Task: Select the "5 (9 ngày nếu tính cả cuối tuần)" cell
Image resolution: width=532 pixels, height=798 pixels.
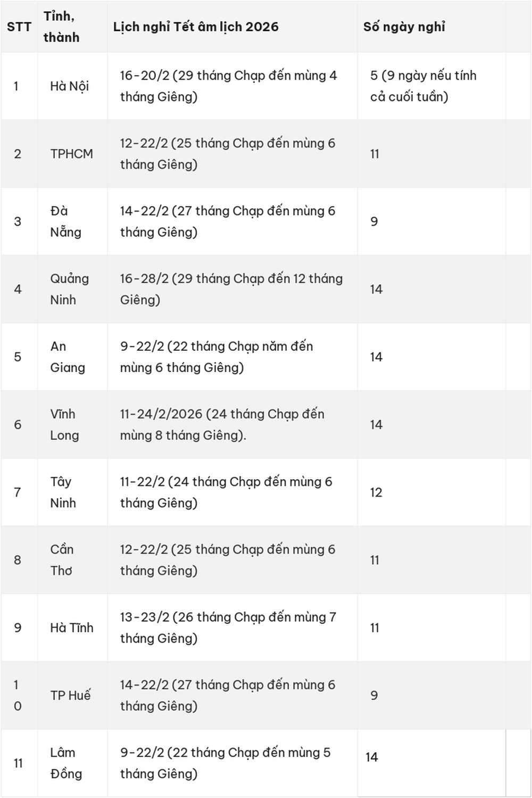Action: (423, 86)
